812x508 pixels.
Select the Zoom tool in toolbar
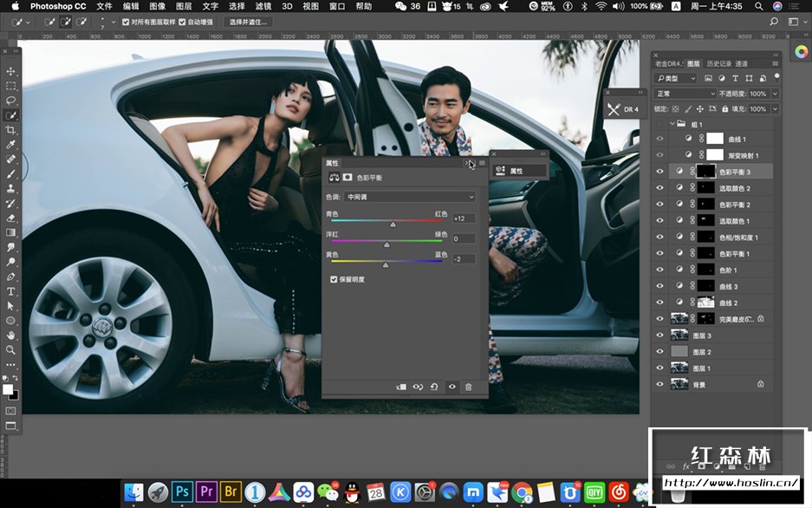point(11,349)
